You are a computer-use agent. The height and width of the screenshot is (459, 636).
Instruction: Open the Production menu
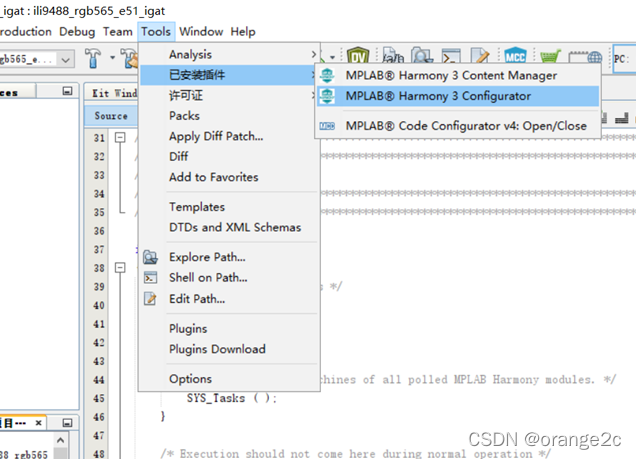(x=26, y=32)
